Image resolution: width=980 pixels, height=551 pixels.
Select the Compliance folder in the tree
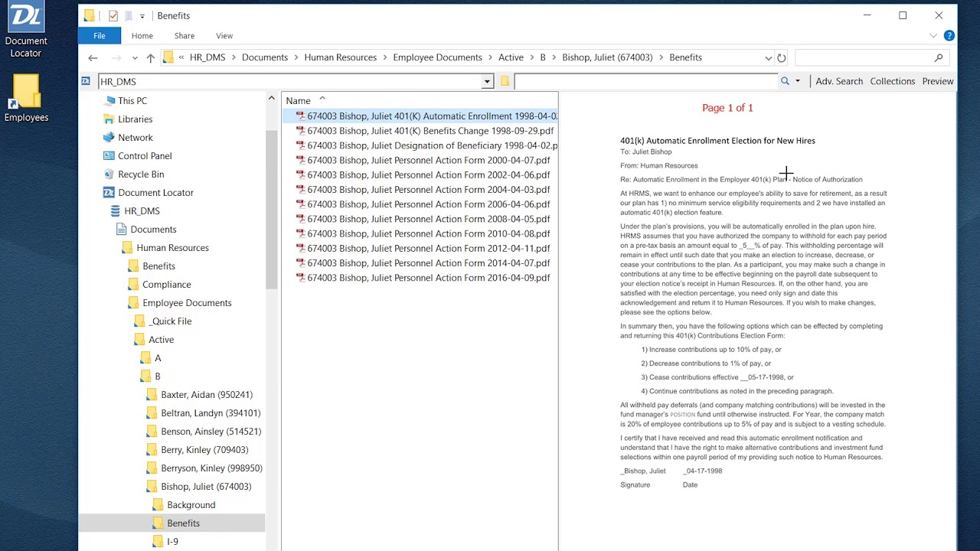click(x=166, y=285)
